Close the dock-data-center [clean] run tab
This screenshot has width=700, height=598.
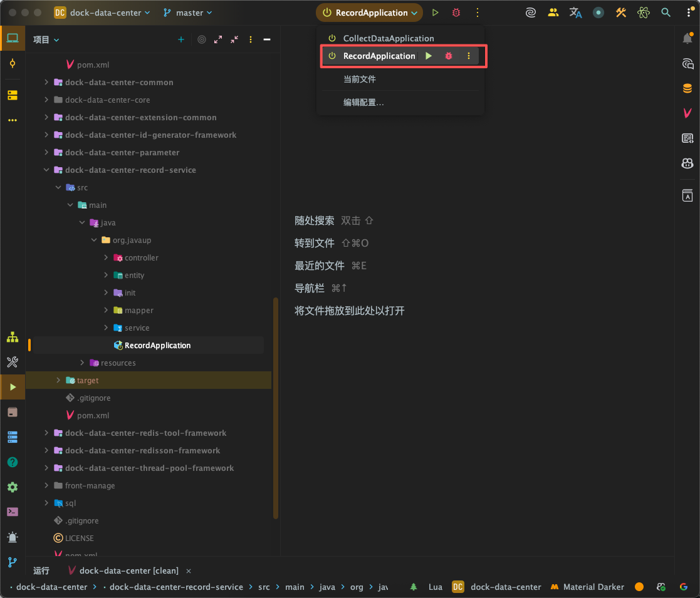189,570
